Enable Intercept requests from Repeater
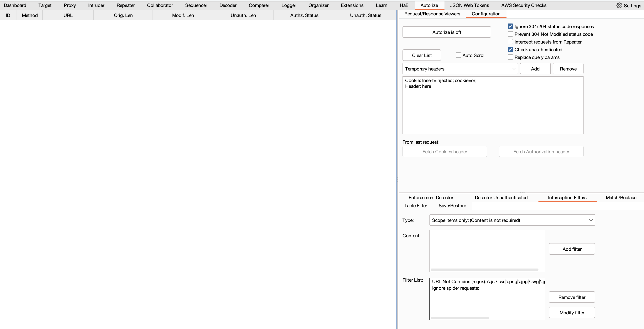The height and width of the screenshot is (329, 644). (510, 42)
